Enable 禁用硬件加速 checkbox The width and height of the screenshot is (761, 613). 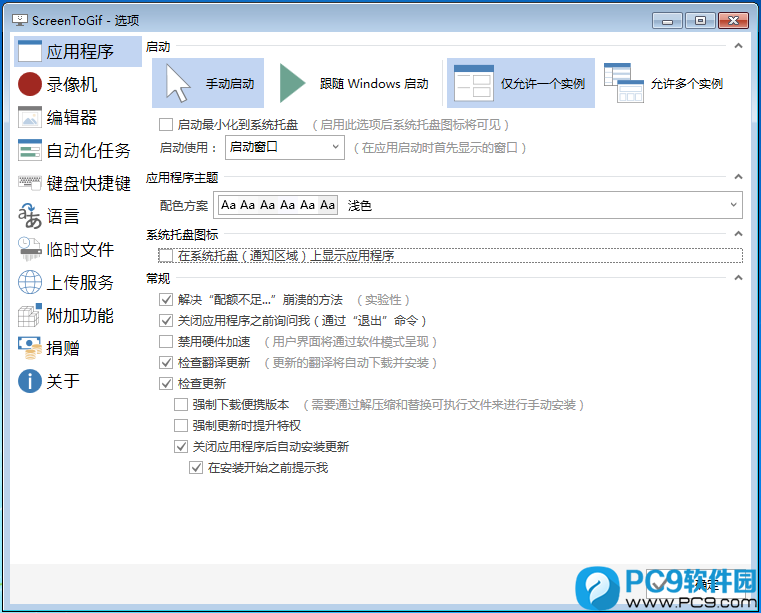tap(166, 342)
